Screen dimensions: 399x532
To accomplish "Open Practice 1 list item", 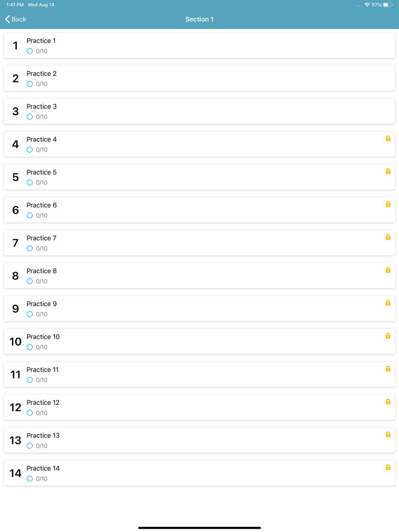I will [199, 45].
